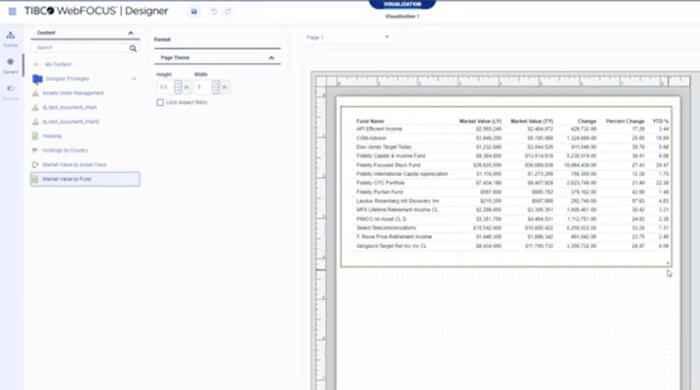
Task: Click the Market Value by Asset Class ring icon
Action: (35, 165)
